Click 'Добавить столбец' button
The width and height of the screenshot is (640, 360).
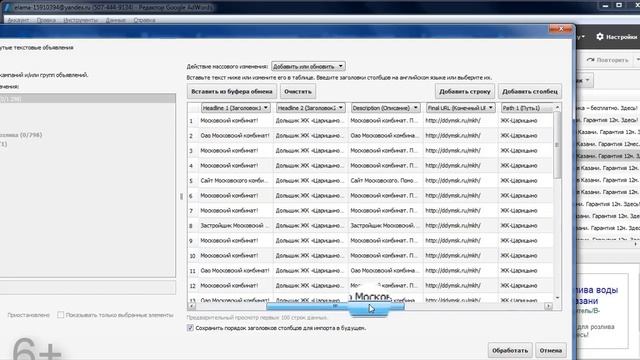[530, 91]
